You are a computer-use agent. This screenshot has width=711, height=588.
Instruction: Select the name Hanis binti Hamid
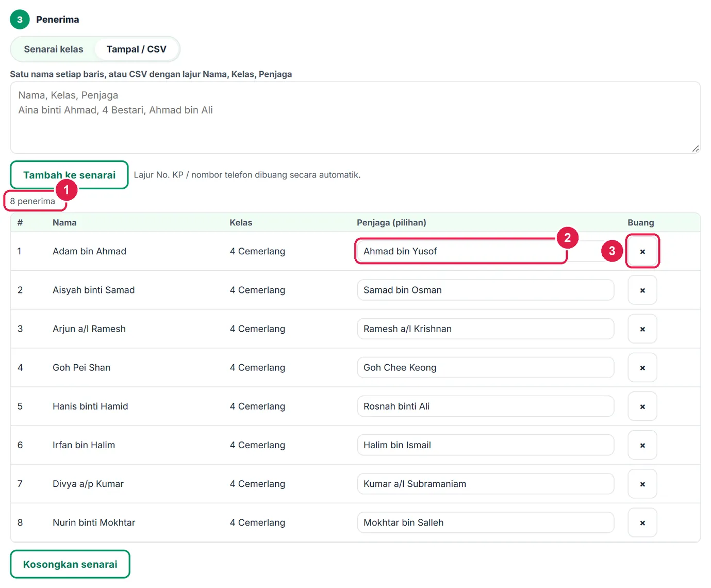pos(90,406)
